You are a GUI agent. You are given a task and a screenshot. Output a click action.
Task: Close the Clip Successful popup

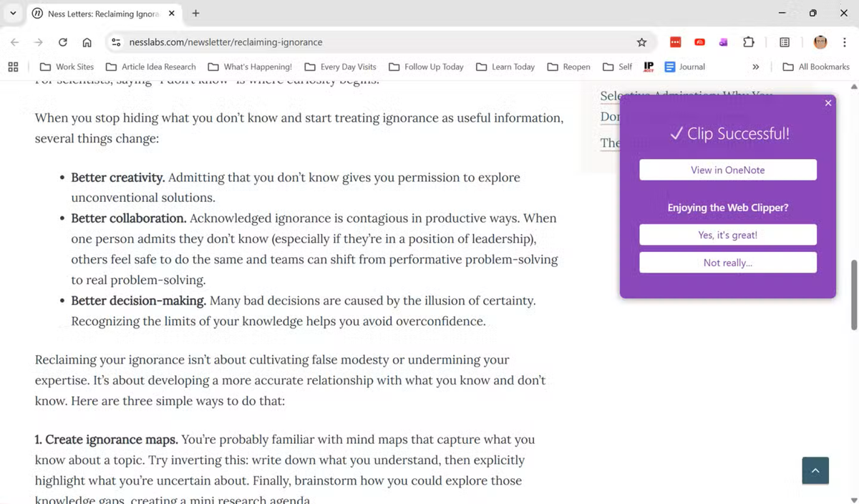coord(828,103)
